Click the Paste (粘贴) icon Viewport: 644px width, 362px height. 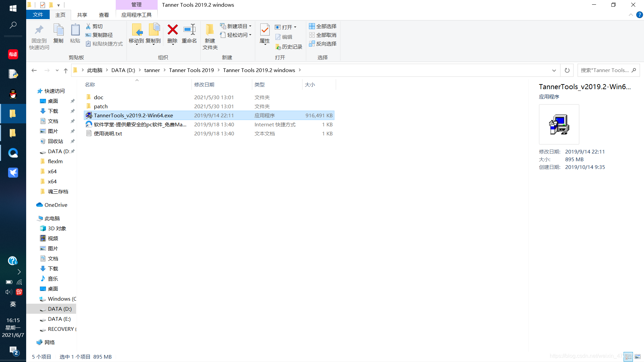pyautogui.click(x=75, y=35)
